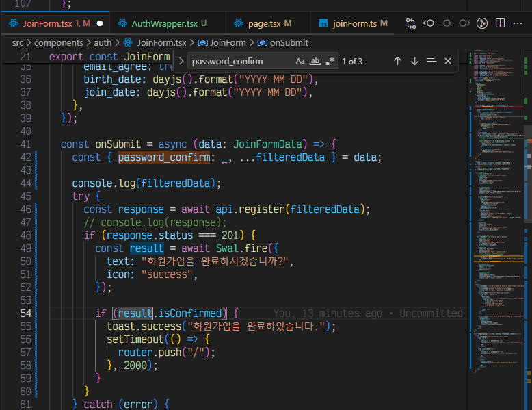532x410 pixels.
Task: Click the '1 of 3' match count
Action: [x=352, y=62]
